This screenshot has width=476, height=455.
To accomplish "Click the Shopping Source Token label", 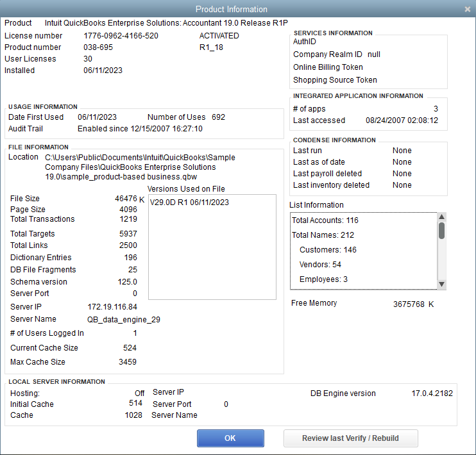I will [x=335, y=79].
